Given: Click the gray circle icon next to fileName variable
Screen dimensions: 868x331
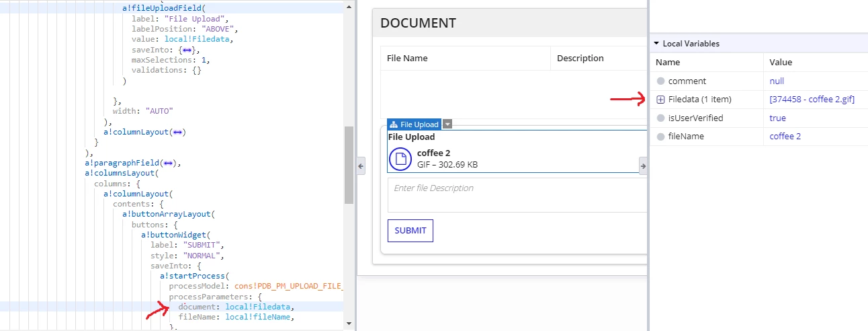Looking at the screenshot, I should [660, 136].
